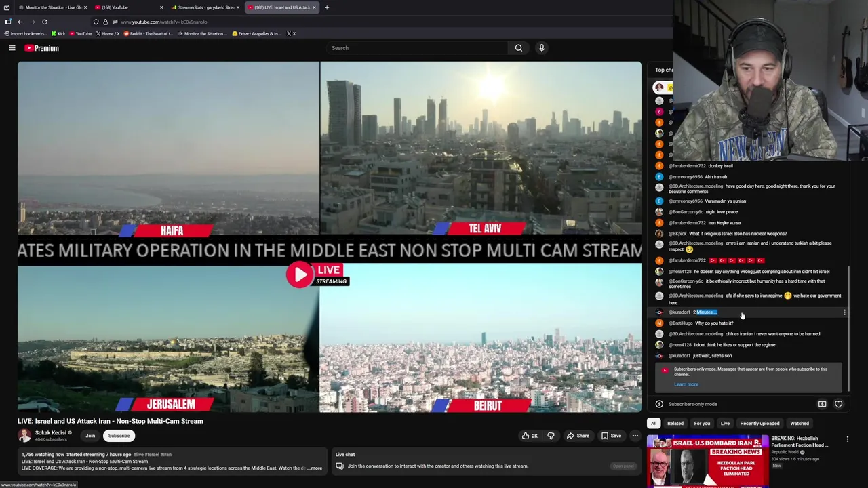Play the live stream video
This screenshot has height=488, width=868.
coord(299,274)
